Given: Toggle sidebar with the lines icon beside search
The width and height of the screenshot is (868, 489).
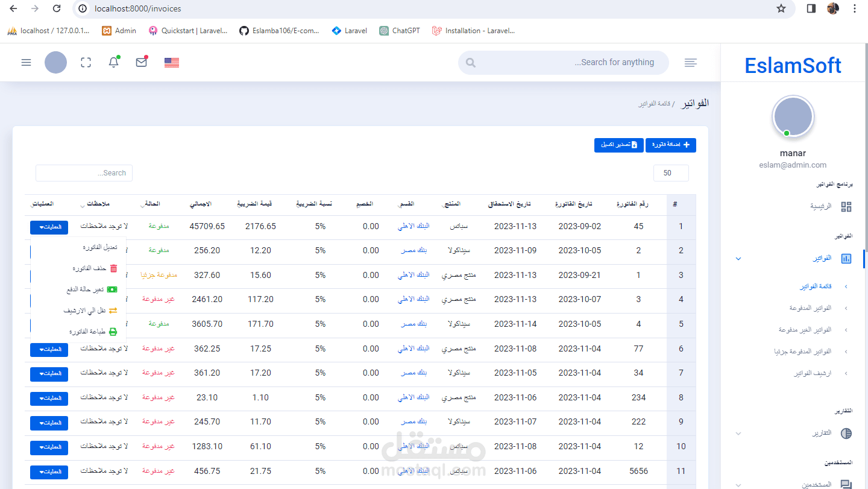Looking at the screenshot, I should point(691,62).
